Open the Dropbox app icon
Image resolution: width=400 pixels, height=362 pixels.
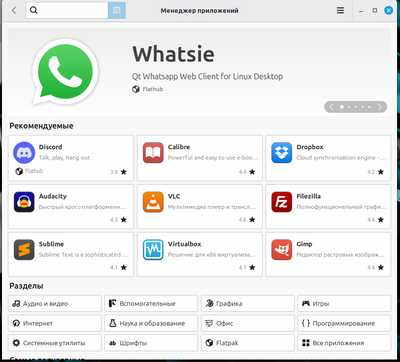pos(282,153)
